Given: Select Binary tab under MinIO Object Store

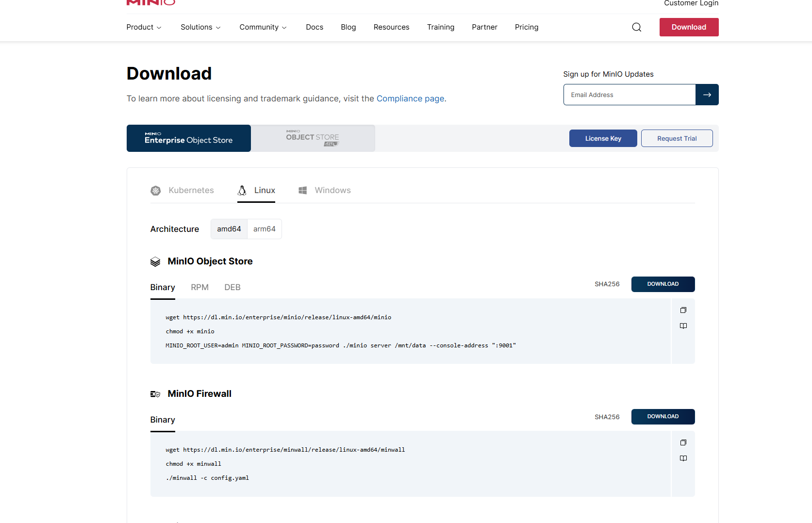Looking at the screenshot, I should [163, 287].
